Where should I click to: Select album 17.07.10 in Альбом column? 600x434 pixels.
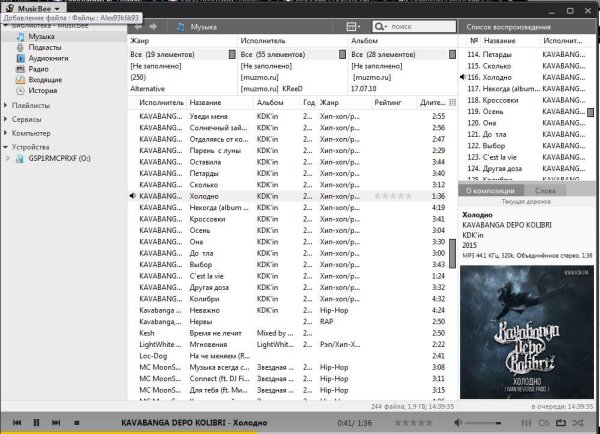(364, 88)
